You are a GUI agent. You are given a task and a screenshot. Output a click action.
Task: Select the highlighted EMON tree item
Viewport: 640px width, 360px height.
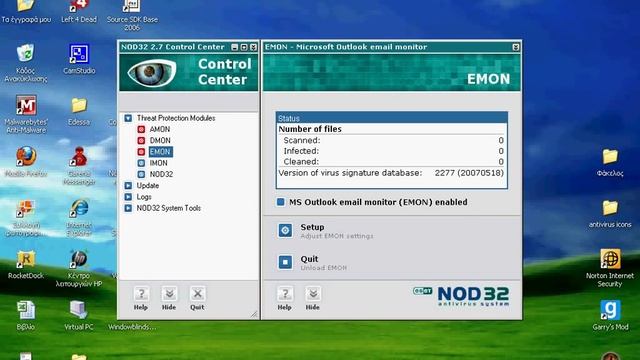[x=160, y=152]
